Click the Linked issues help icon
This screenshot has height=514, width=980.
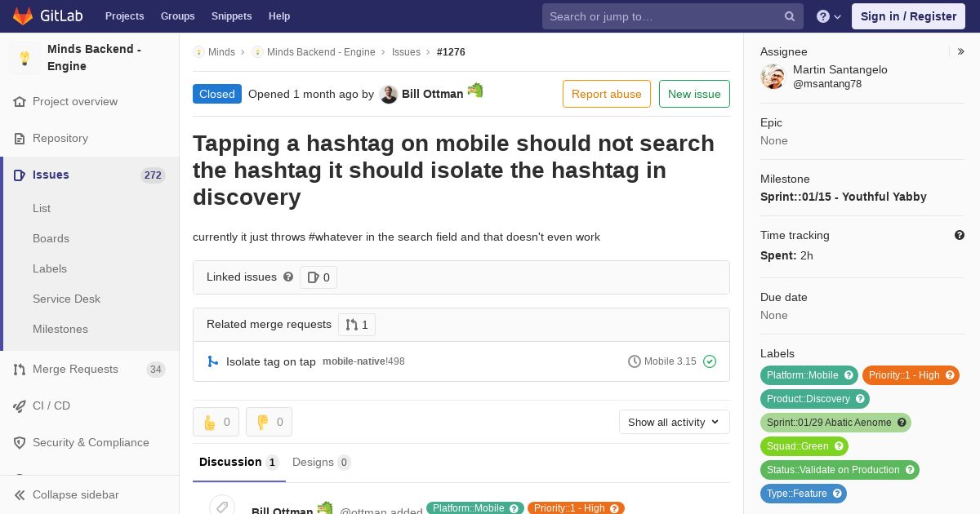click(288, 277)
